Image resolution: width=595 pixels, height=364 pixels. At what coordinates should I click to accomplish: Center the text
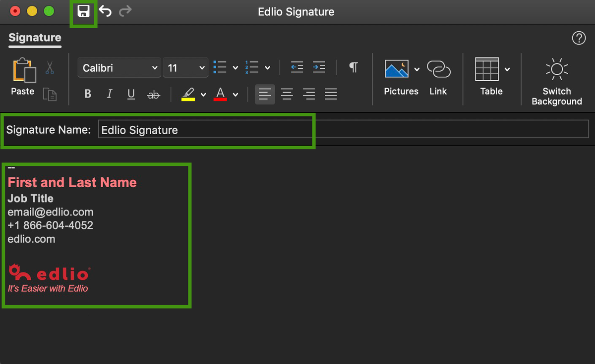(287, 94)
